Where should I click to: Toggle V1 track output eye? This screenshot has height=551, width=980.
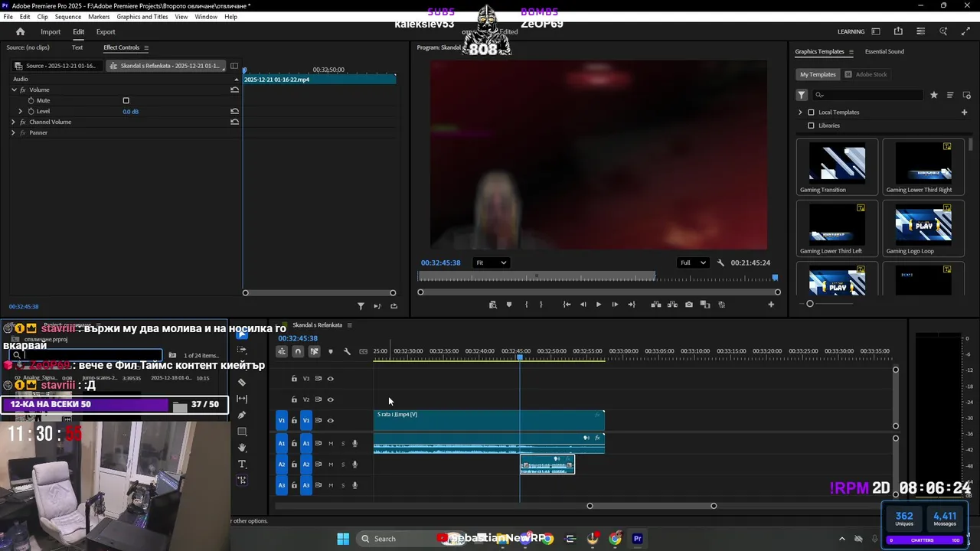[331, 420]
